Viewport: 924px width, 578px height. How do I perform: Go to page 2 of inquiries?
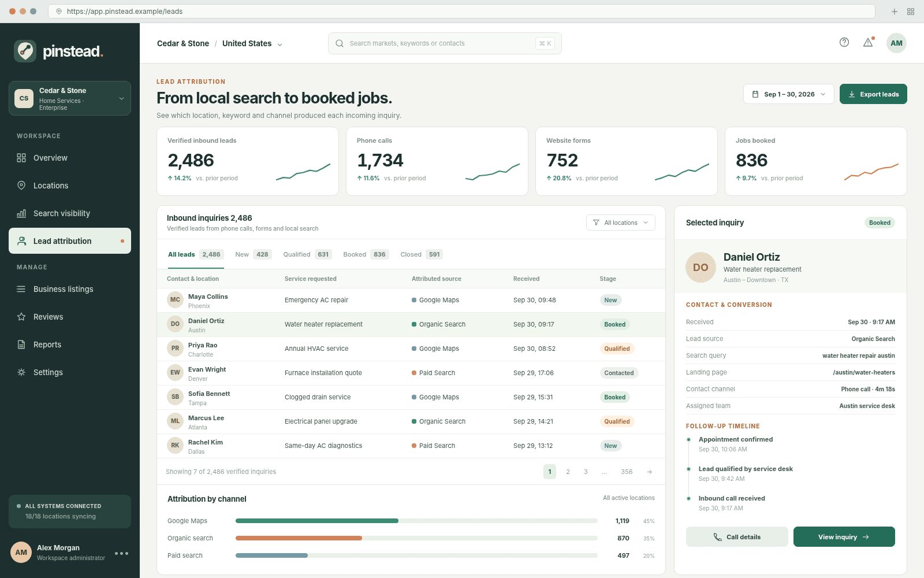pyautogui.click(x=568, y=472)
